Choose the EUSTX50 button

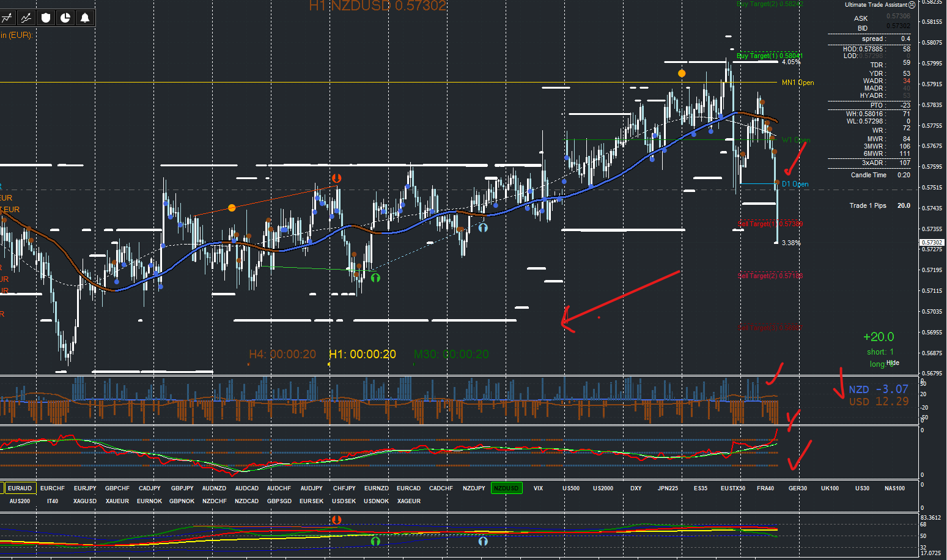click(733, 488)
